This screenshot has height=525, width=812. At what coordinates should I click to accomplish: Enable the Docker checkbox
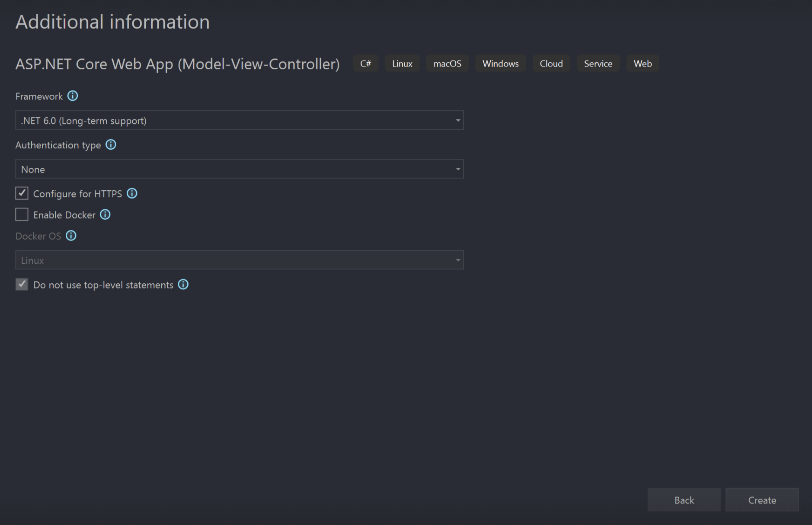[21, 214]
